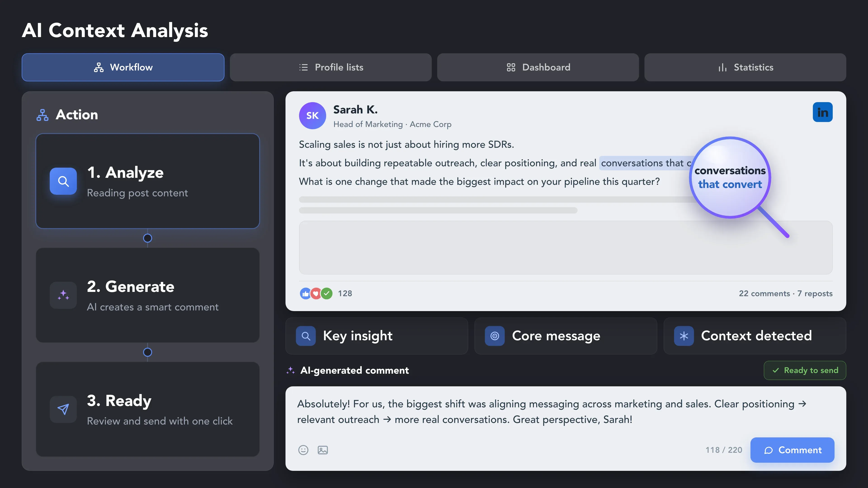
Task: Switch to the Workflow tab
Action: (123, 67)
